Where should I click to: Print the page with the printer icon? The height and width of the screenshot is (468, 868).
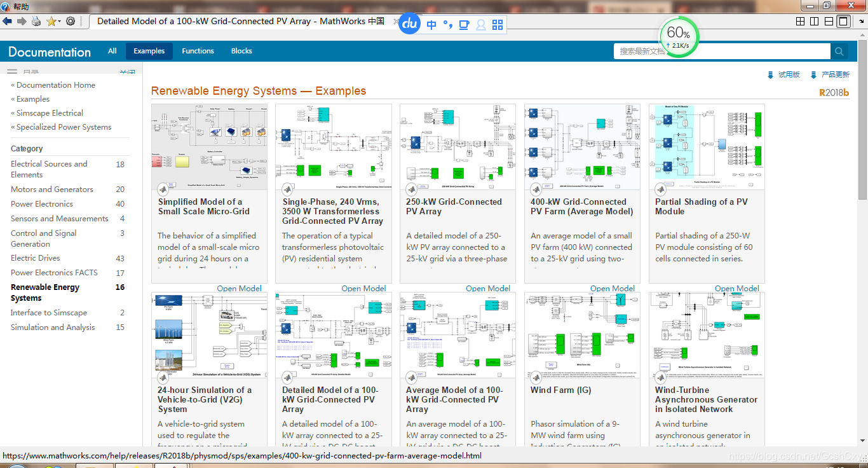pyautogui.click(x=36, y=21)
